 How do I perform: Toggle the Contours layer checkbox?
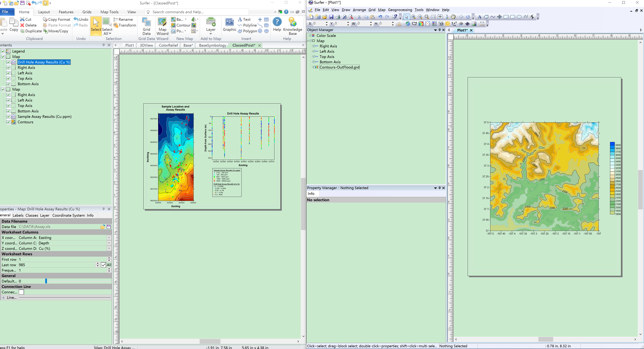click(9, 122)
